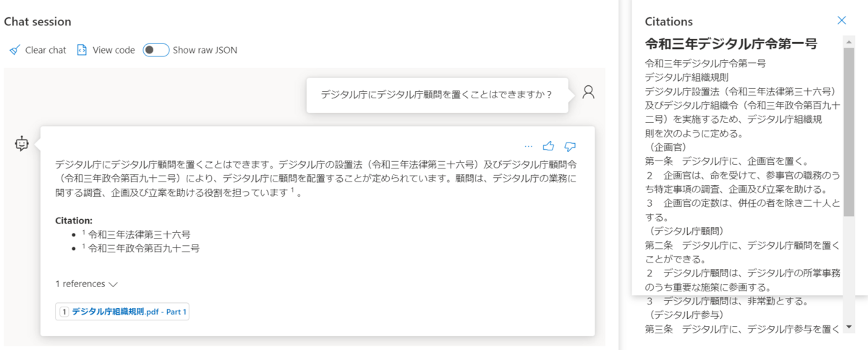Click the user avatar icon
The image size is (868, 350).
[589, 92]
